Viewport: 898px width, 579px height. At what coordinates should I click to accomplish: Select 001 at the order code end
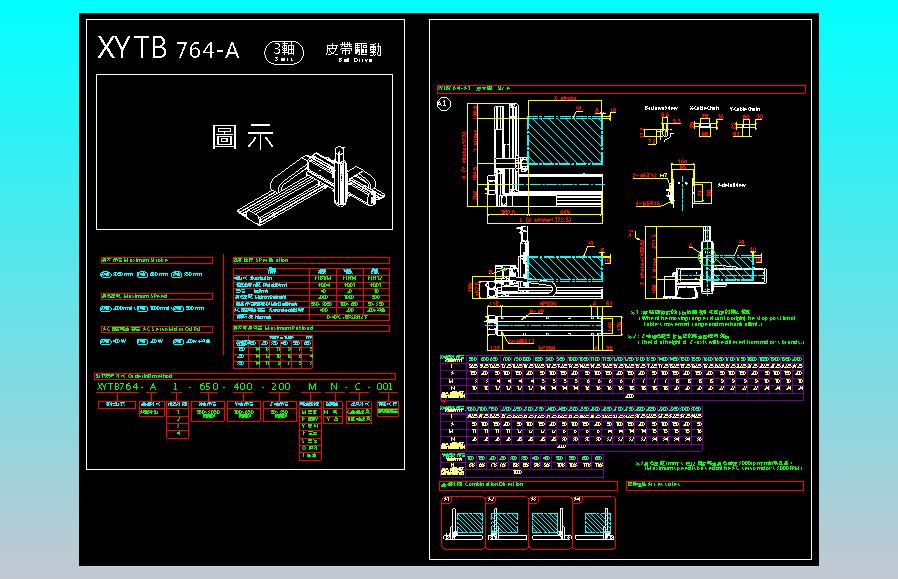(x=384, y=387)
